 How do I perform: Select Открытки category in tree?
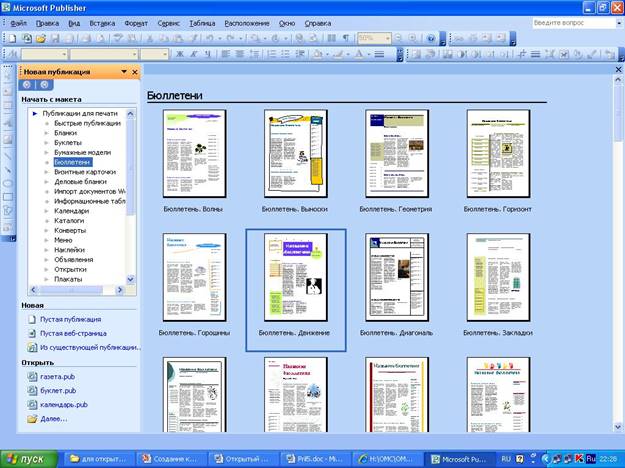pyautogui.click(x=70, y=269)
